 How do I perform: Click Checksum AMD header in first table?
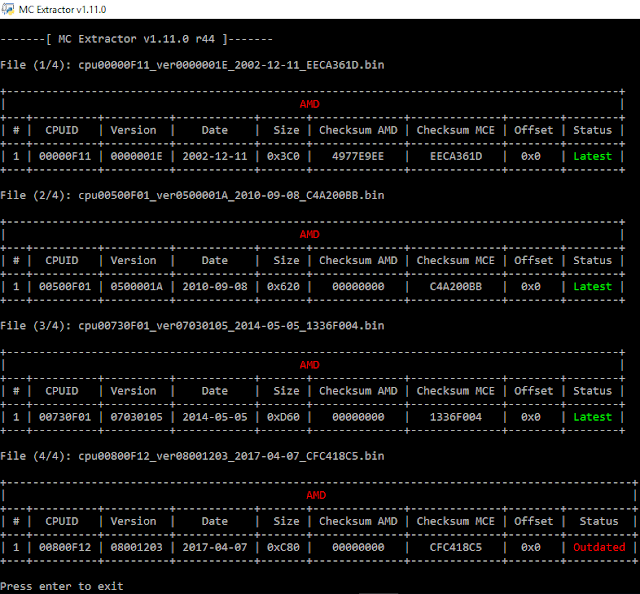[358, 130]
